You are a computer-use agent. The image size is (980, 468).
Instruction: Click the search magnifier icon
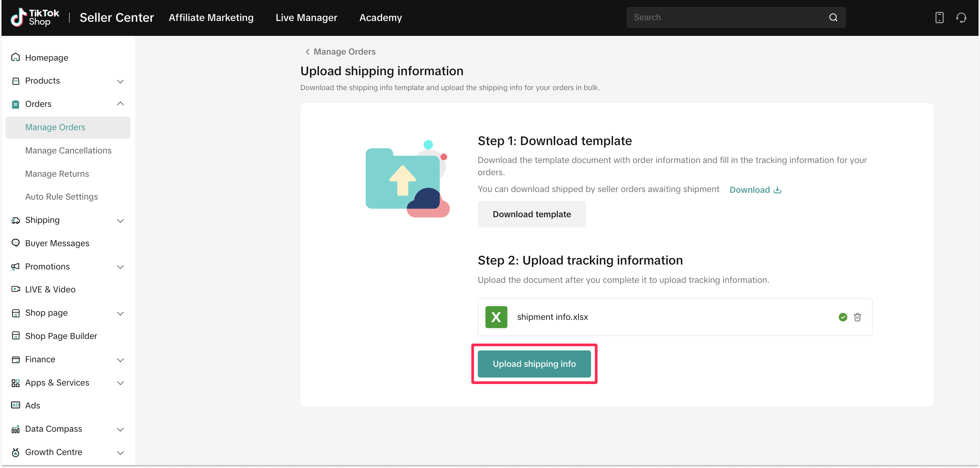click(x=833, y=18)
